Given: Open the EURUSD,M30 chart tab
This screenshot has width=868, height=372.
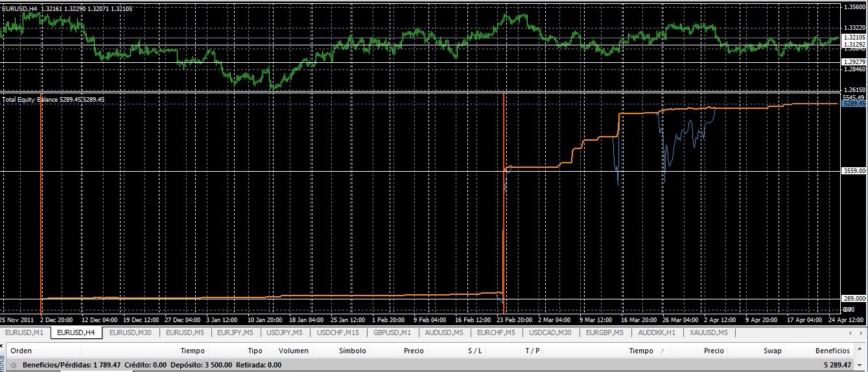Looking at the screenshot, I should pos(130,332).
